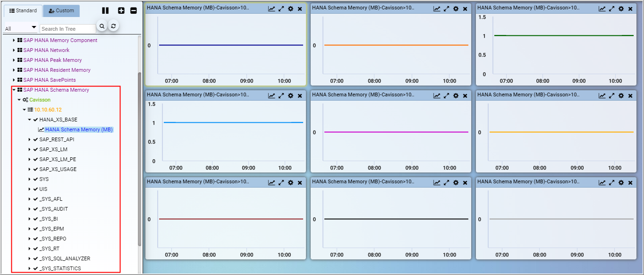Click the minus icon to collapse tree
This screenshot has height=275, width=644.
click(134, 10)
